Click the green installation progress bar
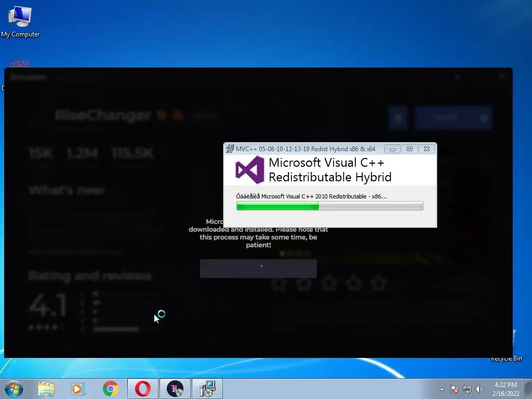This screenshot has height=399, width=532. tap(330, 206)
